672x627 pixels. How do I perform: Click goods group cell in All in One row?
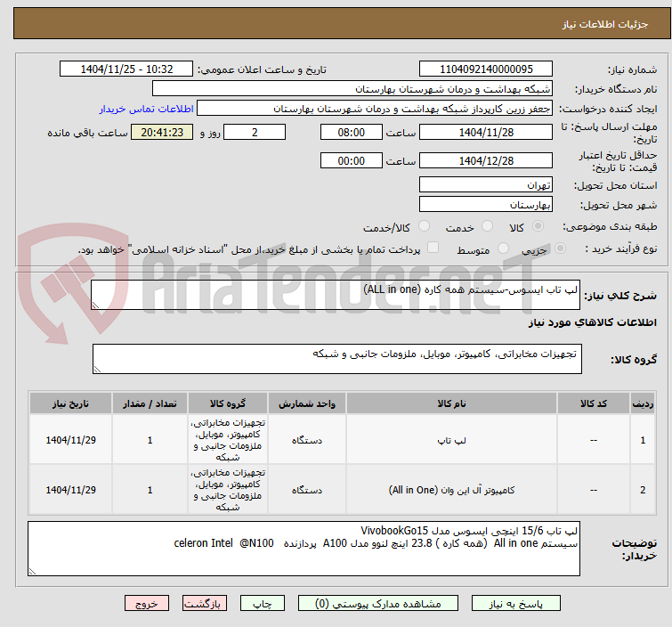click(228, 490)
